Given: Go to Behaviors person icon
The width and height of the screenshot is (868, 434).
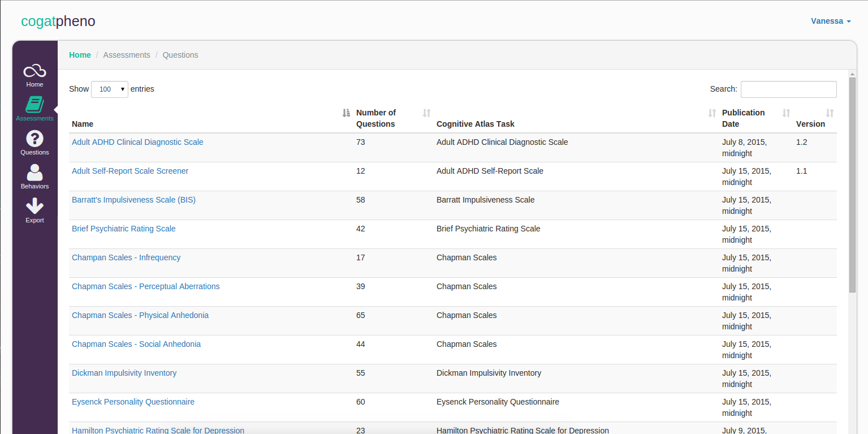Looking at the screenshot, I should tap(34, 173).
